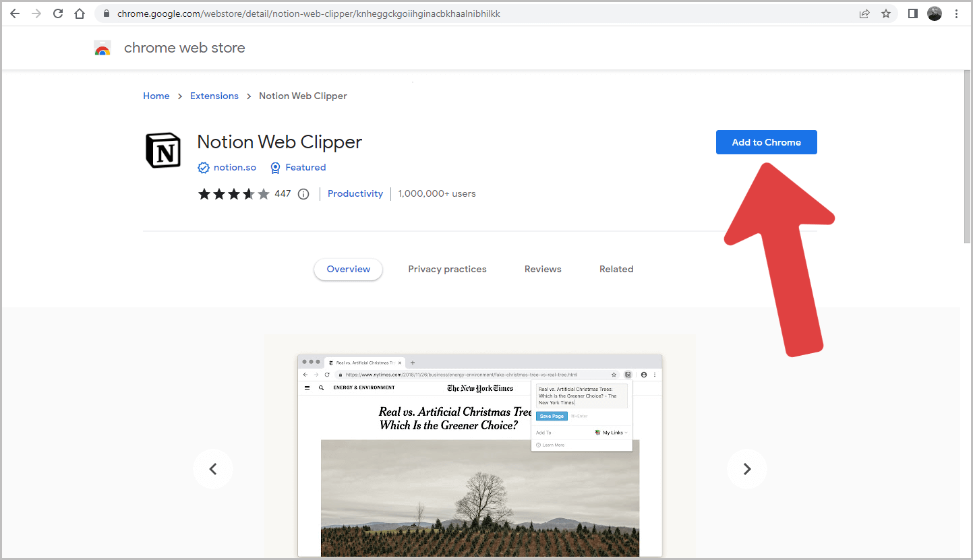Image resolution: width=973 pixels, height=560 pixels.
Task: Toggle the browser side panel
Action: (x=911, y=13)
